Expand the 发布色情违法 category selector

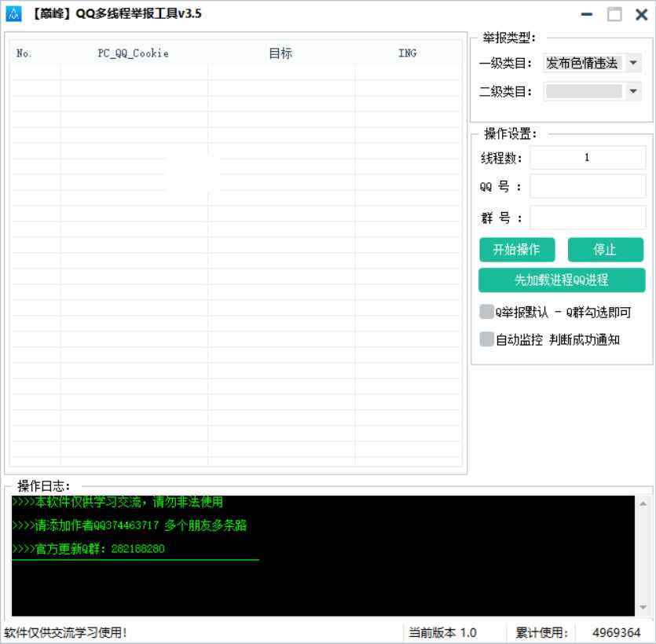[592, 63]
